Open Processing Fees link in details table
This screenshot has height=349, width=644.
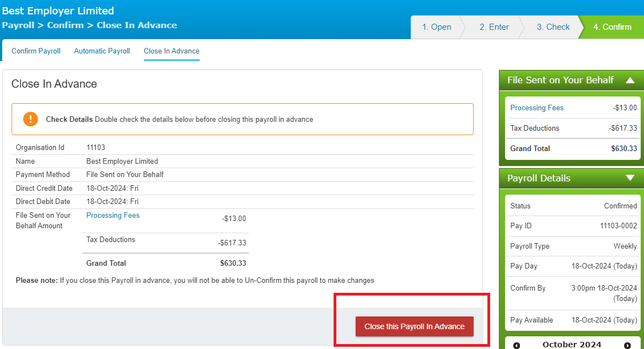113,215
